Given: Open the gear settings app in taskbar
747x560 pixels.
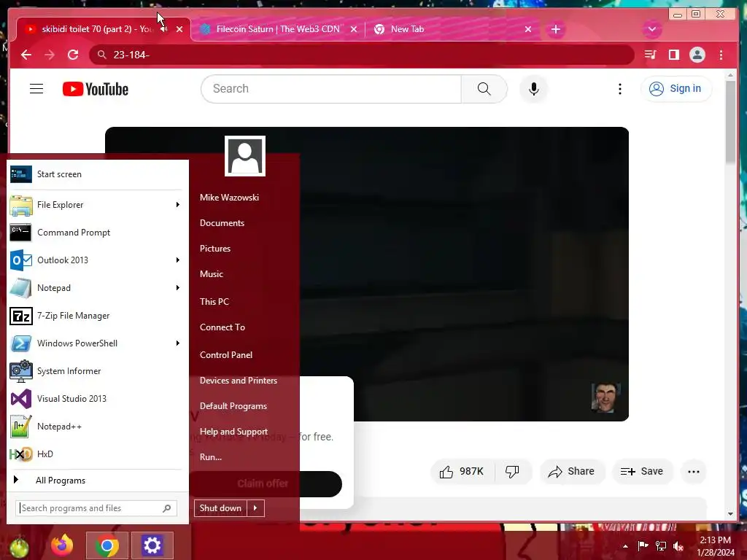Looking at the screenshot, I should pyautogui.click(x=152, y=545).
